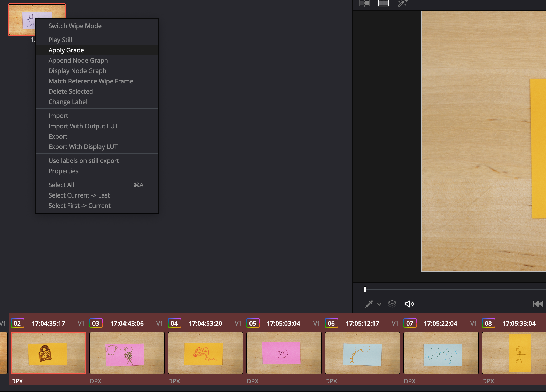The height and width of the screenshot is (392, 546).
Task: Open still Properties from the context menu
Action: click(63, 171)
